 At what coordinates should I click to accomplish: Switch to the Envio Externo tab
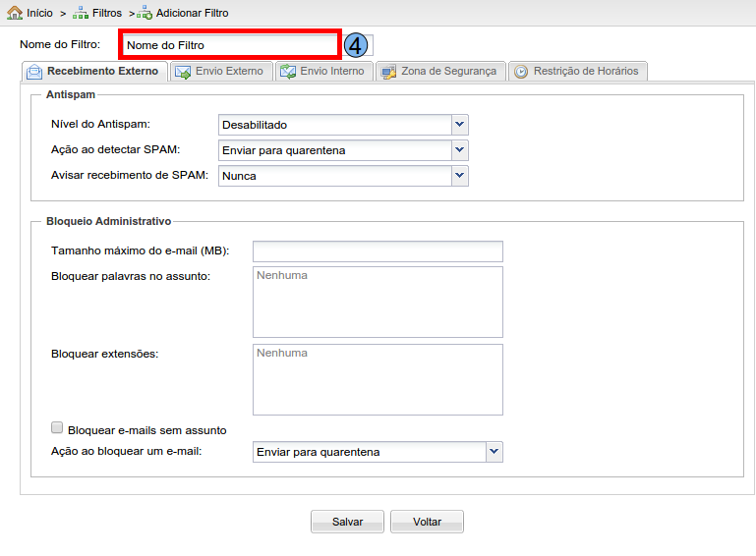229,71
